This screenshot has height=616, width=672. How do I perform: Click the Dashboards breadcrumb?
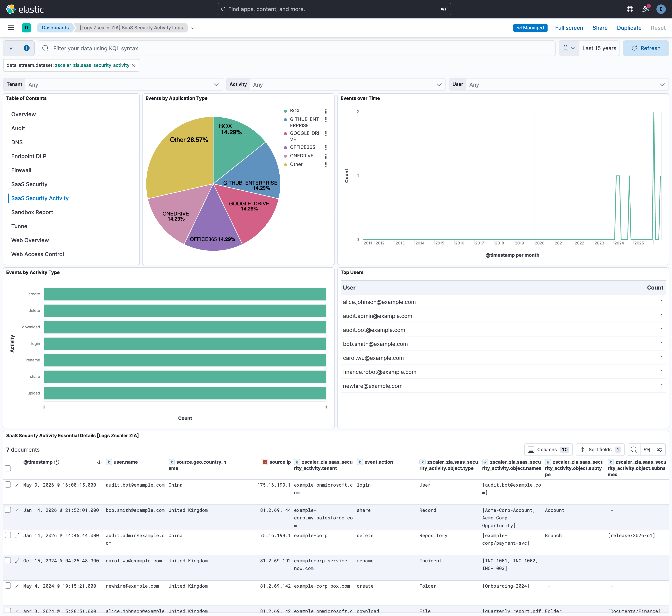tap(55, 28)
